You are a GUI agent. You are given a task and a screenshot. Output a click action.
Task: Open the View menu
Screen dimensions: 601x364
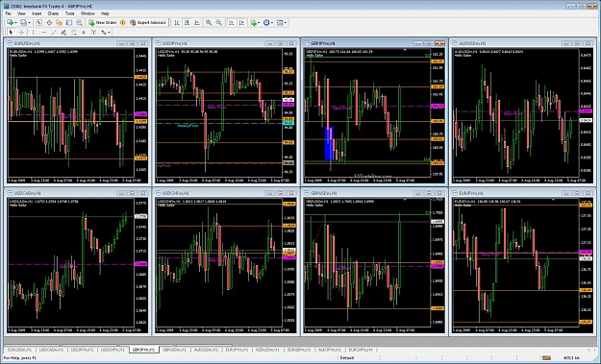(21, 13)
